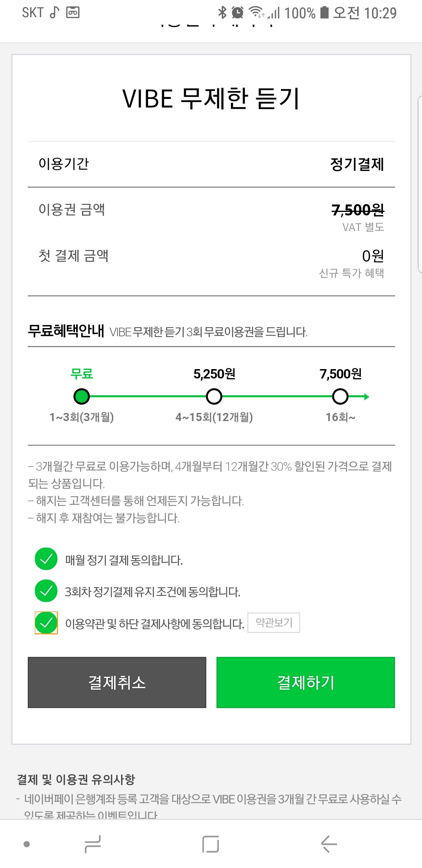The height and width of the screenshot is (868, 422).
Task: Toggle the 3회차 정기결제 유지 조건 checkbox
Action: (x=46, y=591)
